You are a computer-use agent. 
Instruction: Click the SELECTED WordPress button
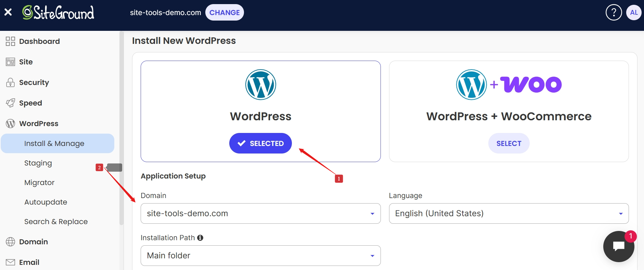[260, 143]
